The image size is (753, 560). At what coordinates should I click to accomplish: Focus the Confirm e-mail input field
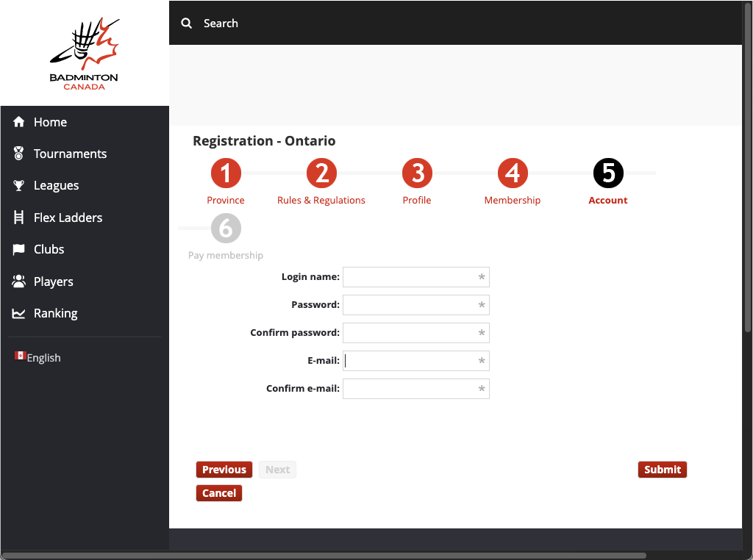[416, 389]
